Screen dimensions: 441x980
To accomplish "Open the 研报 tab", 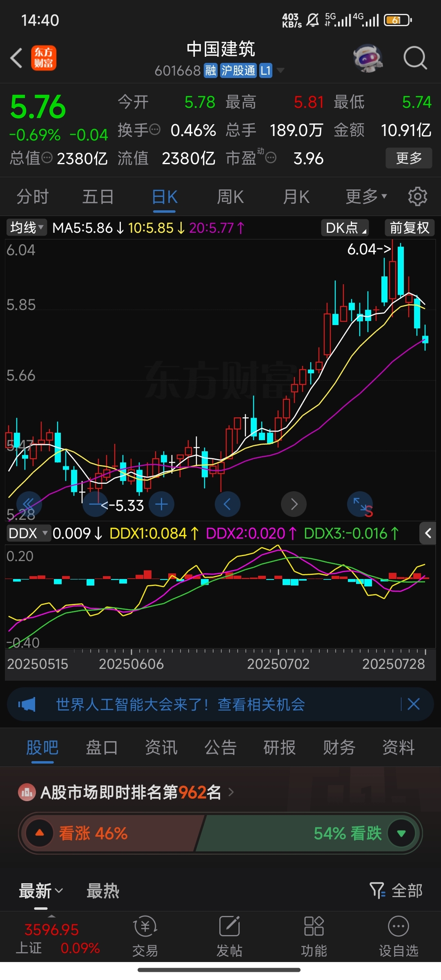I will [x=280, y=748].
